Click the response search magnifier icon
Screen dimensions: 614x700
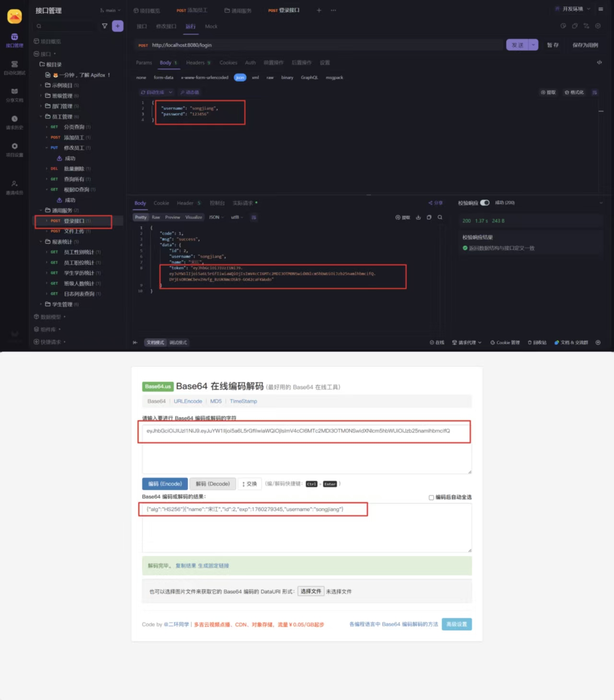coord(440,217)
